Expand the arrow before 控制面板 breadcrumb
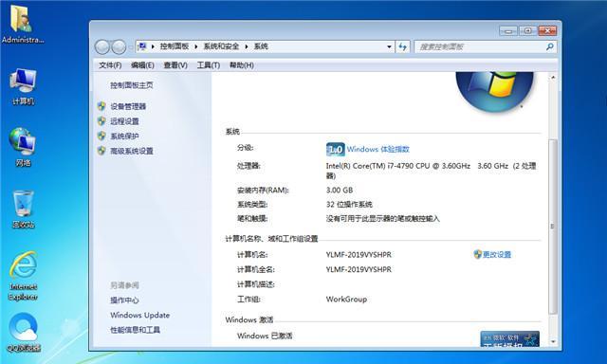 click(153, 46)
